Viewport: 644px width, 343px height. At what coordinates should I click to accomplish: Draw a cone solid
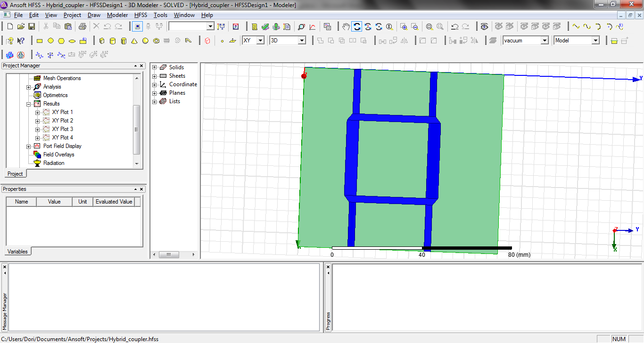(134, 41)
